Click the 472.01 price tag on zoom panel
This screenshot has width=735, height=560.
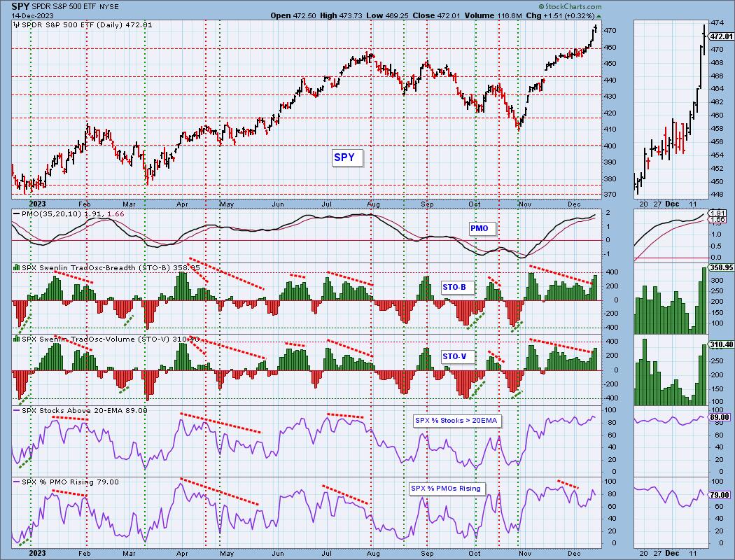(x=721, y=36)
